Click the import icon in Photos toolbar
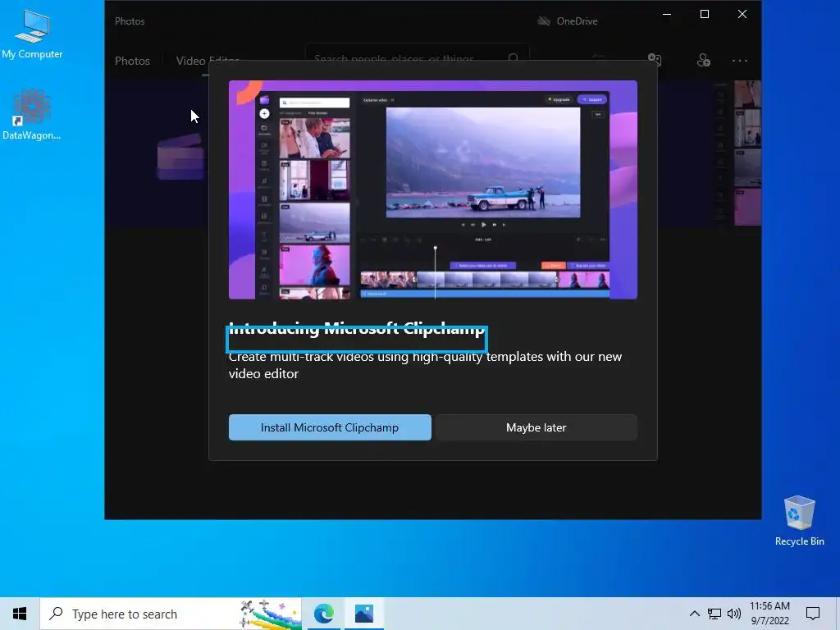 (x=655, y=59)
